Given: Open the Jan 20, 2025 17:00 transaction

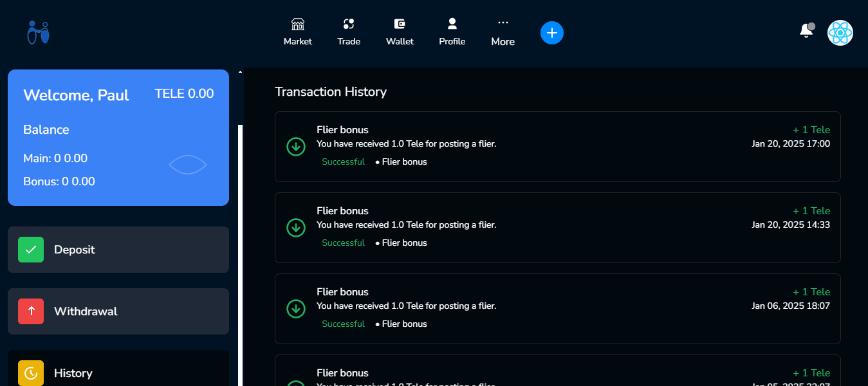Looking at the screenshot, I should tap(558, 147).
